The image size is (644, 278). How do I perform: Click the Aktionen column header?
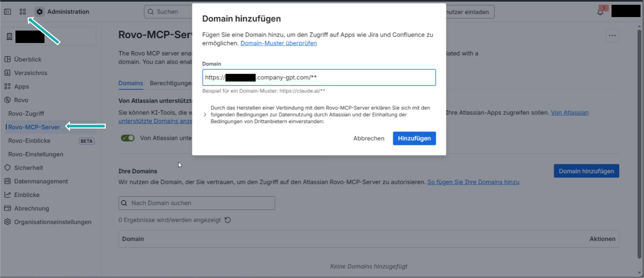point(602,239)
